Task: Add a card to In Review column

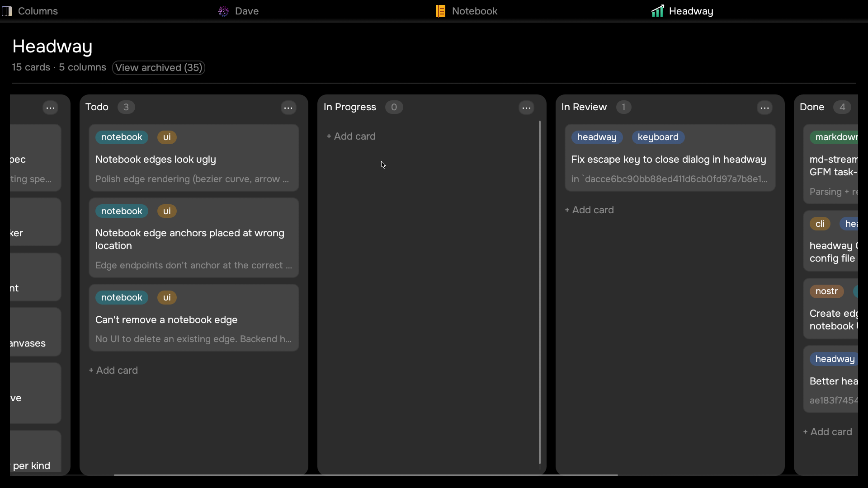Action: (x=589, y=210)
